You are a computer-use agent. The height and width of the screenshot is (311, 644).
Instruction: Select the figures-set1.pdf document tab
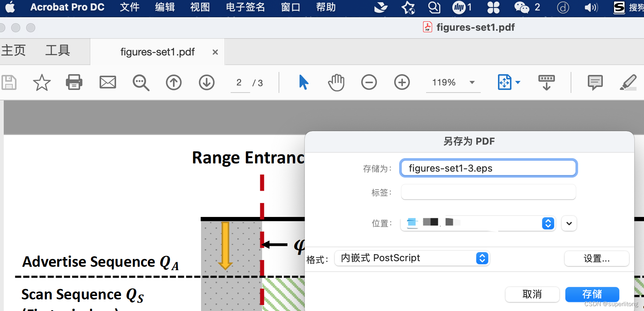point(158,52)
